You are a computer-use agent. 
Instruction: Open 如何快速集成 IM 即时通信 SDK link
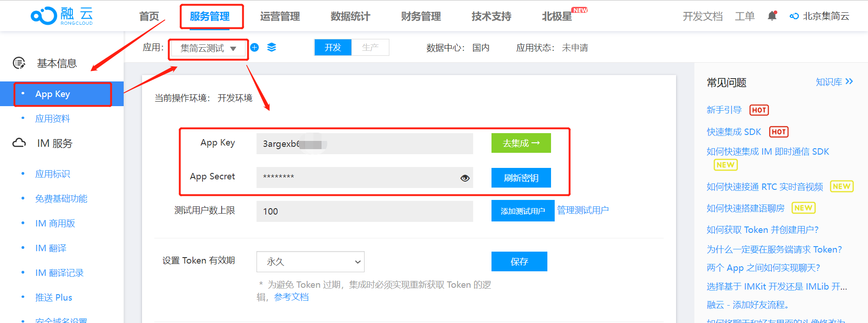pos(768,151)
